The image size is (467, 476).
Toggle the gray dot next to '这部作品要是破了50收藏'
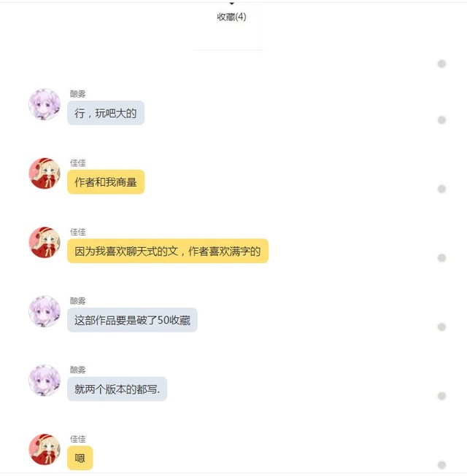[x=441, y=327]
